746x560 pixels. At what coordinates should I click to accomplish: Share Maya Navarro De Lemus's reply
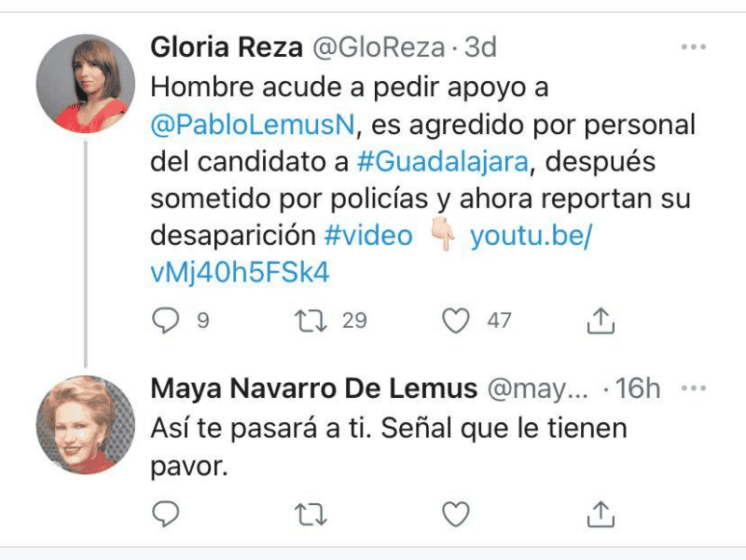tap(601, 512)
